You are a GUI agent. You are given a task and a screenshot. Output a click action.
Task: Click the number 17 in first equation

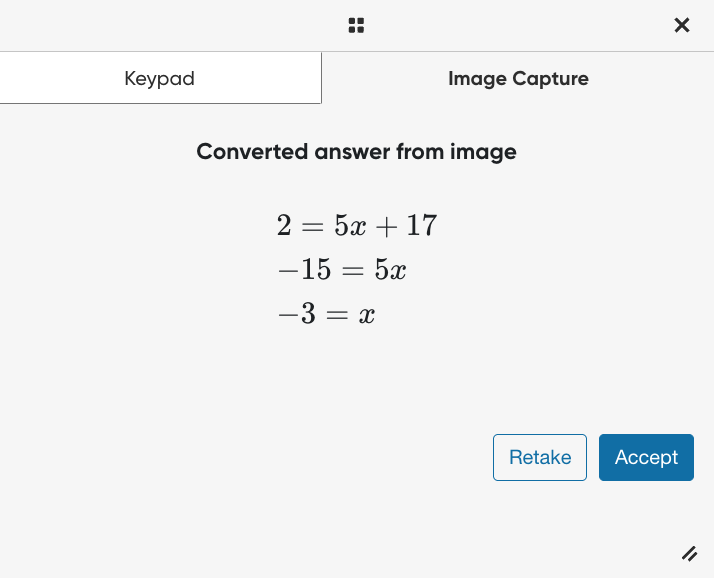[x=422, y=225]
